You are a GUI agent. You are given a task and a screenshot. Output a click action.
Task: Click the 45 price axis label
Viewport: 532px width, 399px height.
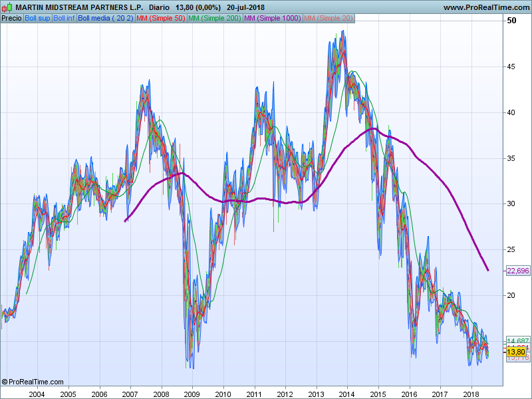tap(511, 67)
